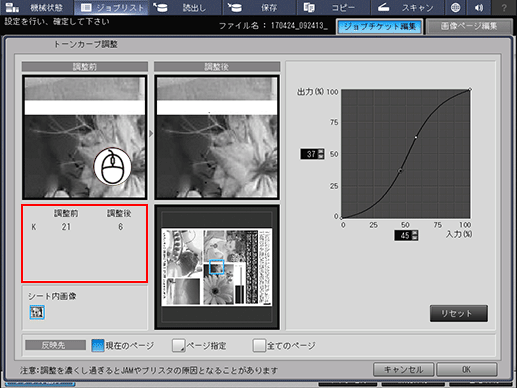This screenshot has width=517, height=388.
Task: Open the 機械状態 machine status tab
Action: pyautogui.click(x=37, y=7)
